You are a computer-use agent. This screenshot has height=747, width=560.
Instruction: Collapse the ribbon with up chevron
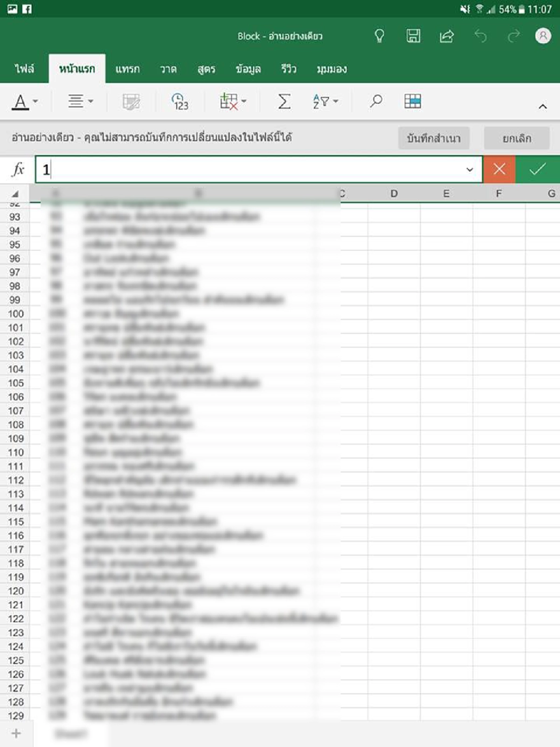coord(542,107)
